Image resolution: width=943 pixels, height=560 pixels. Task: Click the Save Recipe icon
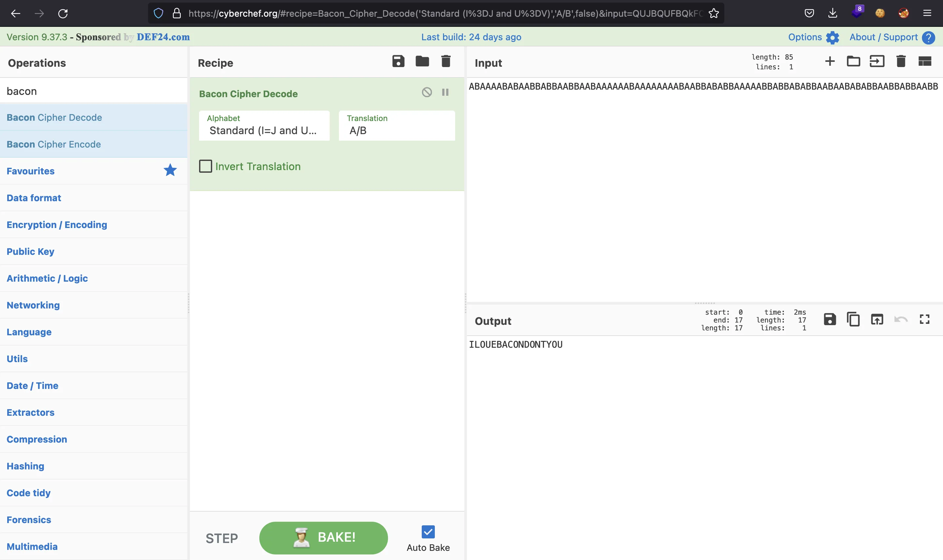pos(398,61)
